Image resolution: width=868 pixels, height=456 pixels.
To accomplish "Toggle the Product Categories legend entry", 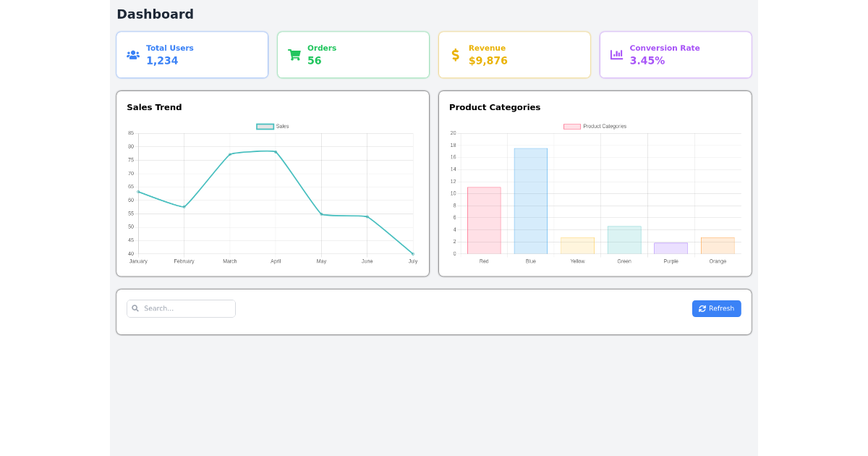I will click(595, 125).
